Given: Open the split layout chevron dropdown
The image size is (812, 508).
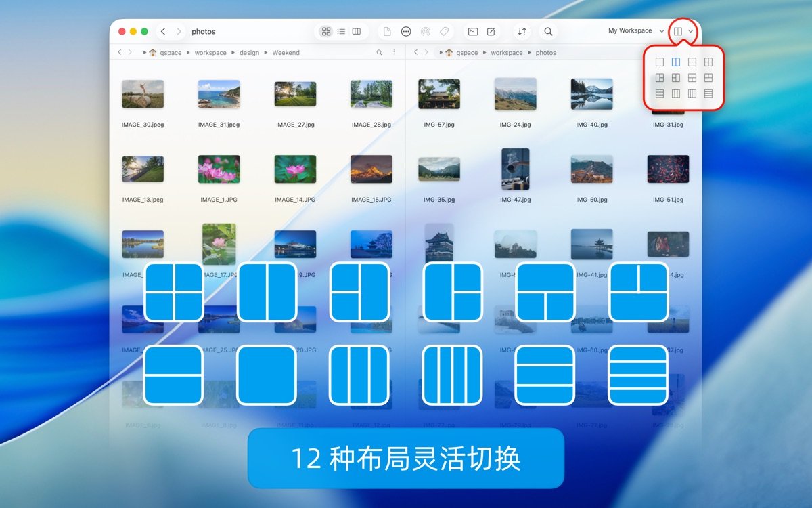Looking at the screenshot, I should click(692, 31).
